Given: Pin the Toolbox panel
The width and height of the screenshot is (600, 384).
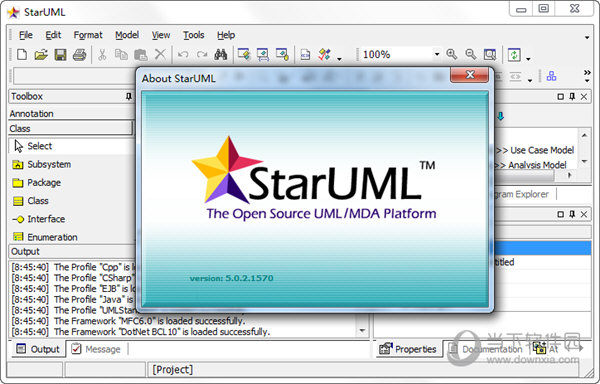Looking at the screenshot, I should (129, 96).
